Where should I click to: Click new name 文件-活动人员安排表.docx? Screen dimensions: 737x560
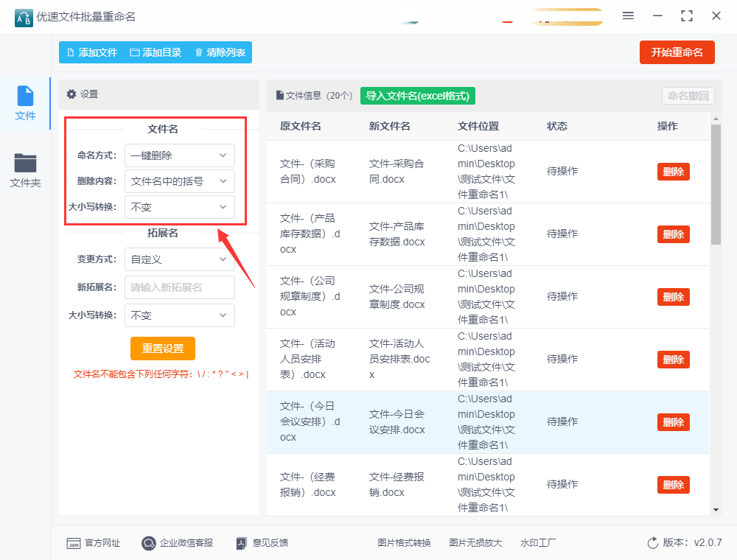[399, 359]
